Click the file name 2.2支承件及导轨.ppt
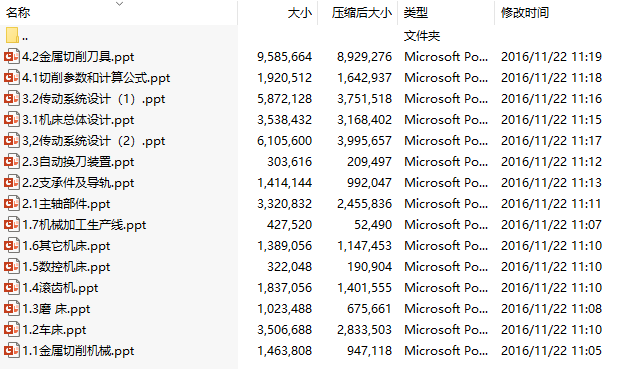The image size is (621, 369). point(78,183)
